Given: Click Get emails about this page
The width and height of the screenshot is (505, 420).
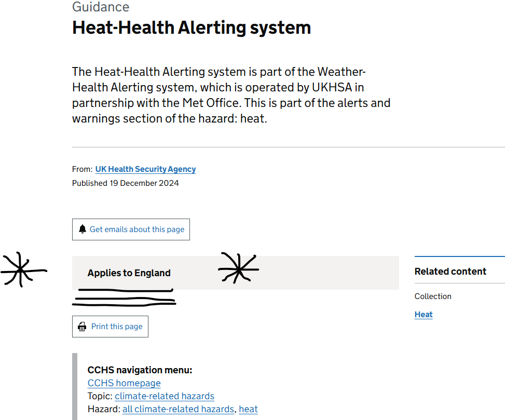Looking at the screenshot, I should click(131, 229).
